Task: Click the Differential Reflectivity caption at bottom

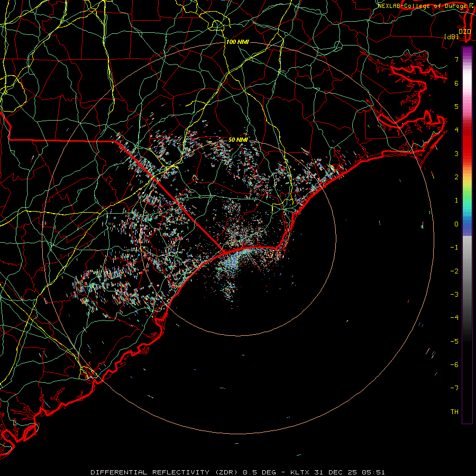Action: coord(237,472)
